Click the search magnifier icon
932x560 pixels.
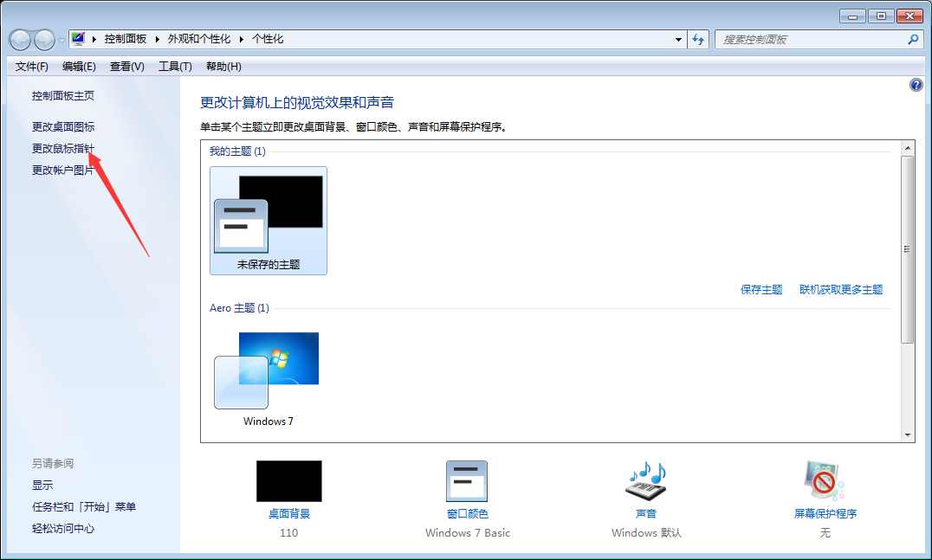pos(913,39)
